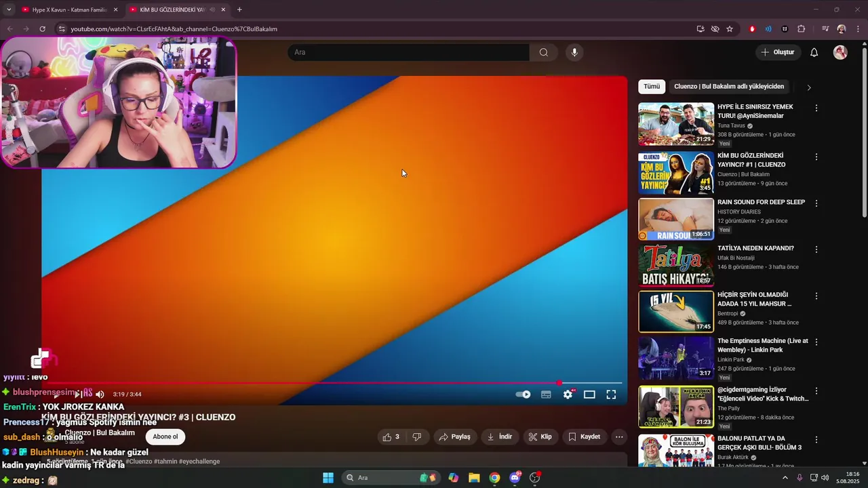Open HİÇBİR ŞEYİN OLMADIĞI ADADA thumbnail

(x=676, y=312)
